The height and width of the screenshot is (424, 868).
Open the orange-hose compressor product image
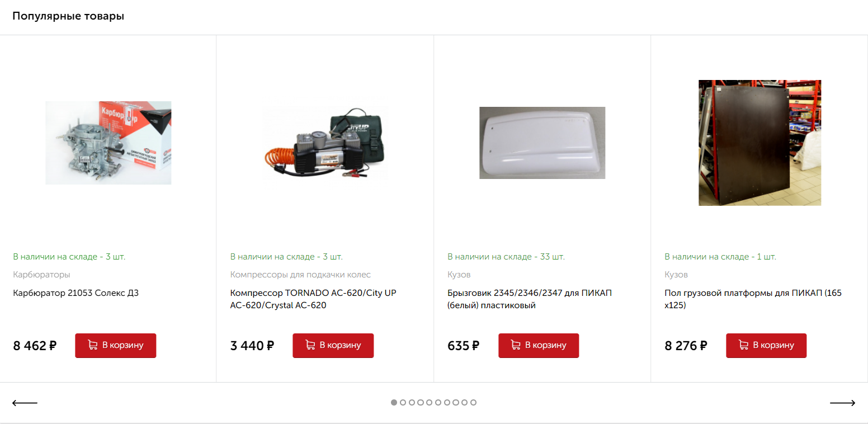point(325,143)
